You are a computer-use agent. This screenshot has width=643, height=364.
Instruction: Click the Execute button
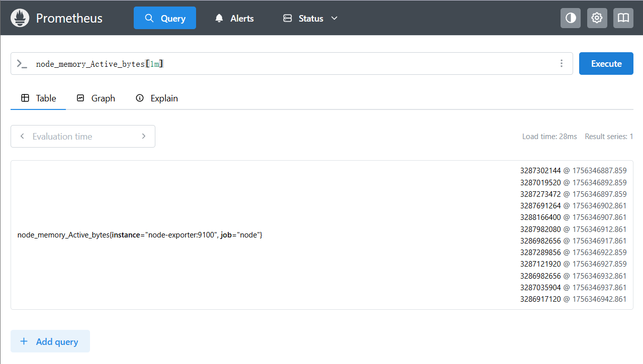tap(606, 64)
